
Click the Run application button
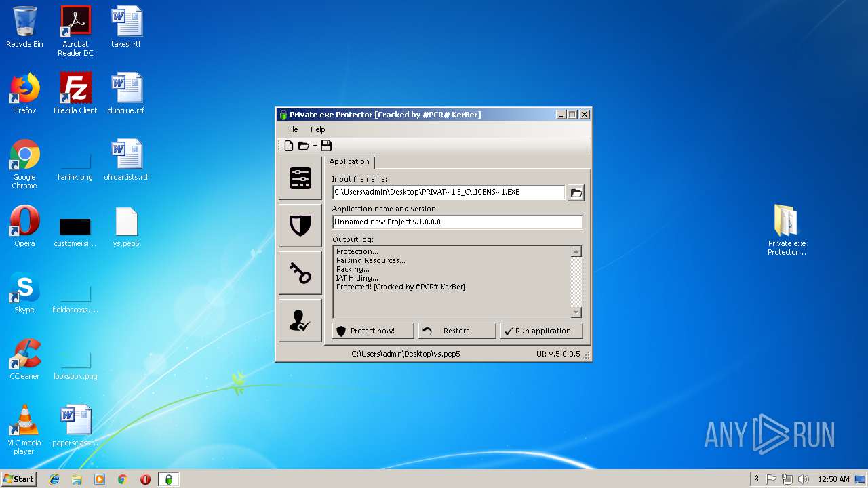(541, 331)
